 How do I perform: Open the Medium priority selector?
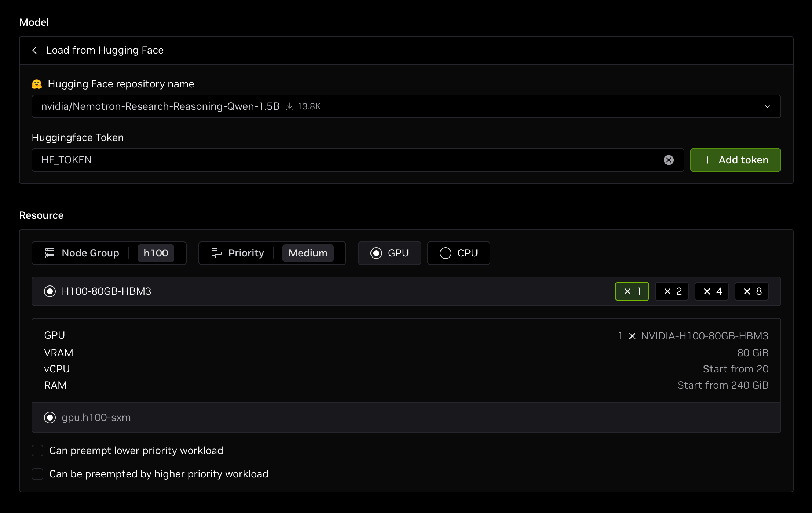(x=308, y=253)
